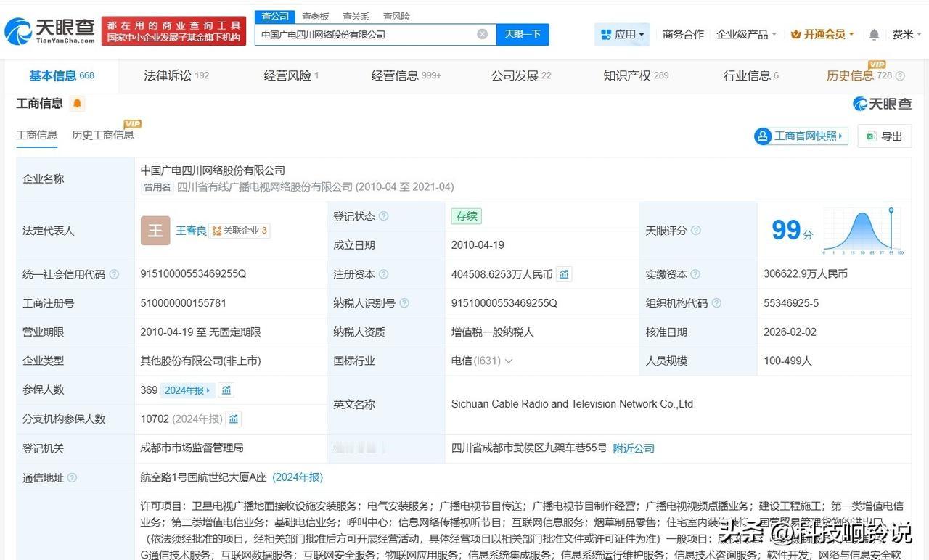
Task: Open the chart icon in the 分支机构参保人数 row
Action: click(234, 419)
